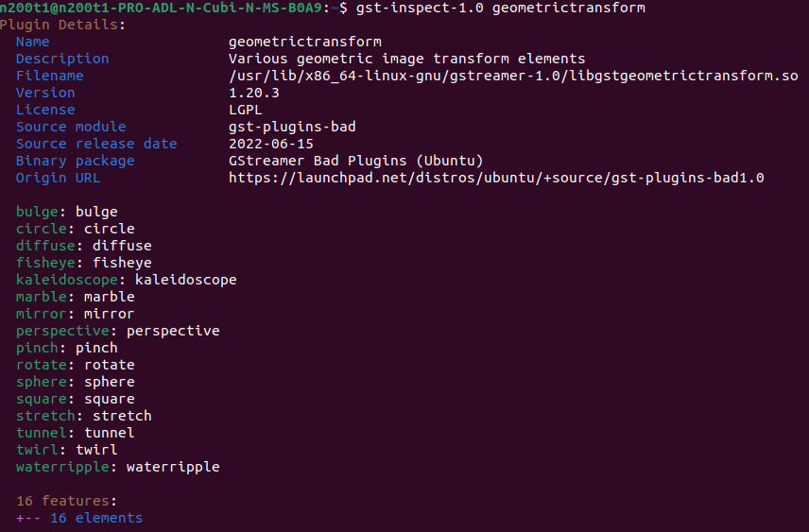The height and width of the screenshot is (532, 809).
Task: Select the kaleidoscope element line
Action: click(x=126, y=280)
